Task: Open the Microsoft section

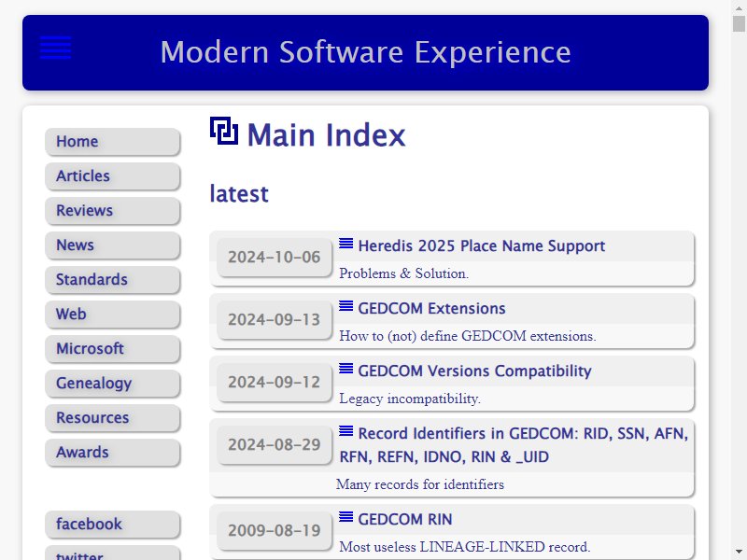Action: click(x=113, y=348)
